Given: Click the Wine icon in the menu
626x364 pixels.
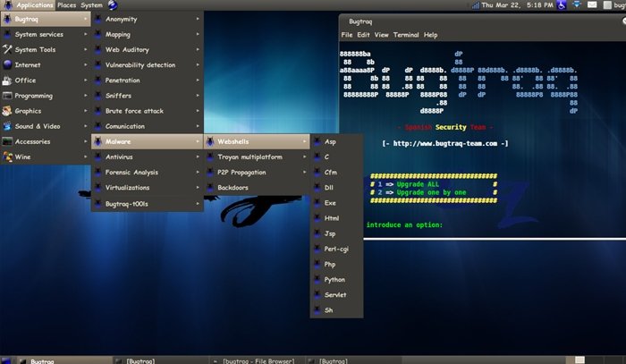Looking at the screenshot, I should (x=7, y=157).
